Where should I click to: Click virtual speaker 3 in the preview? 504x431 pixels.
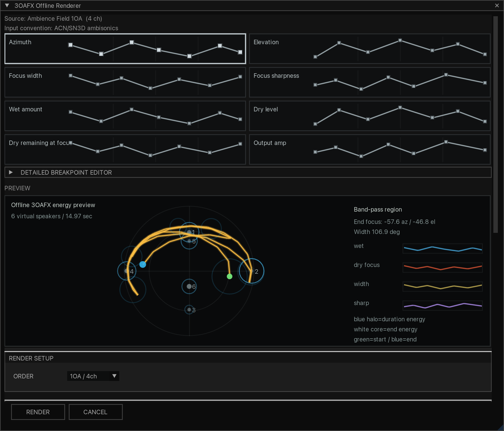[189, 310]
